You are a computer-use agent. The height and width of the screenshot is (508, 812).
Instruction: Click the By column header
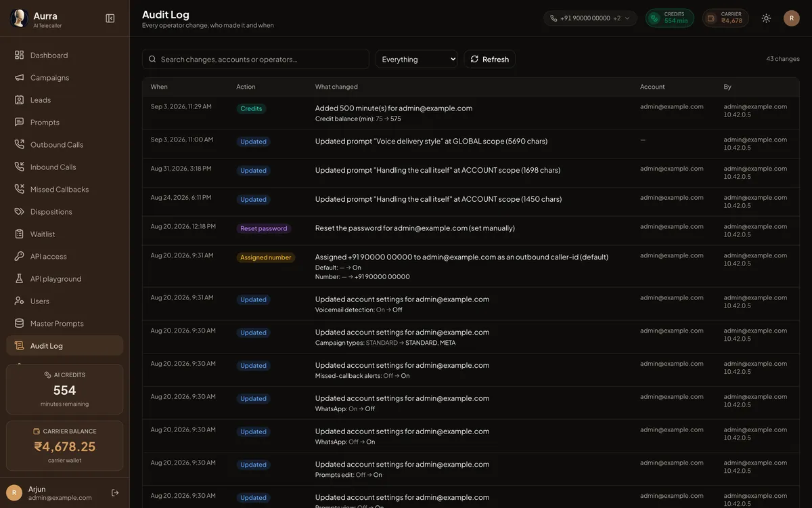[727, 87]
